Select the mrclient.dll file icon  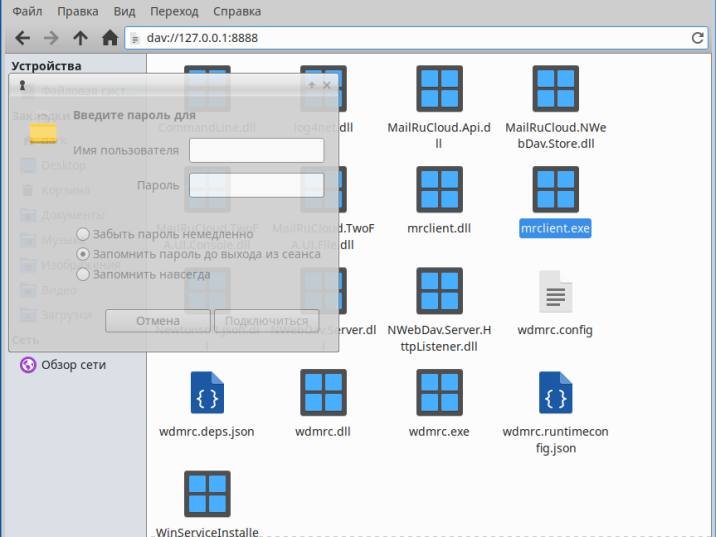439,190
